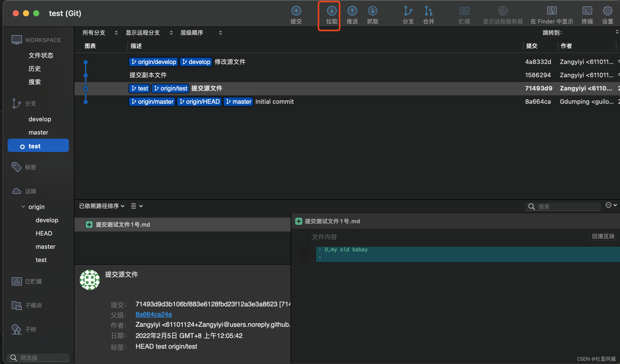Image resolution: width=620 pixels, height=364 pixels.
Task: Open the 所有分支 branch filter dropdown
Action: point(100,33)
